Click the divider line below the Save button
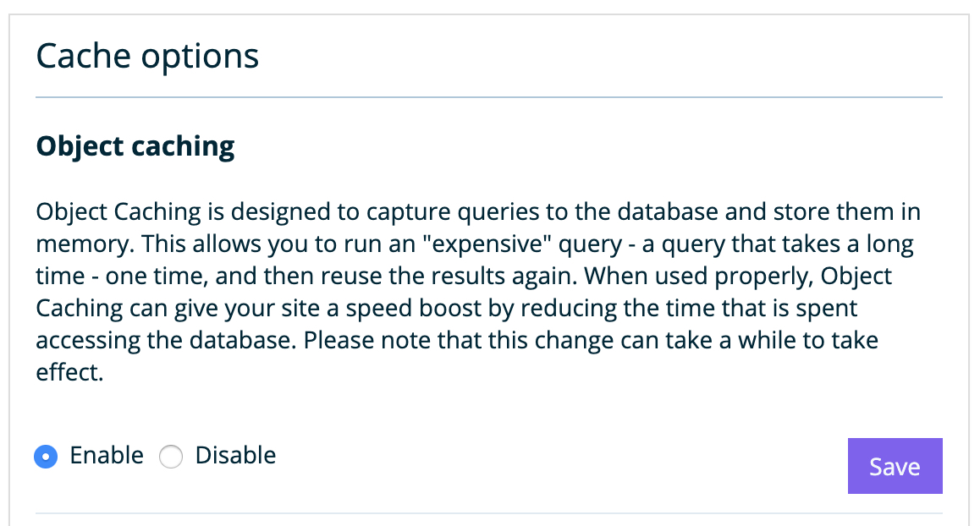 (488, 513)
